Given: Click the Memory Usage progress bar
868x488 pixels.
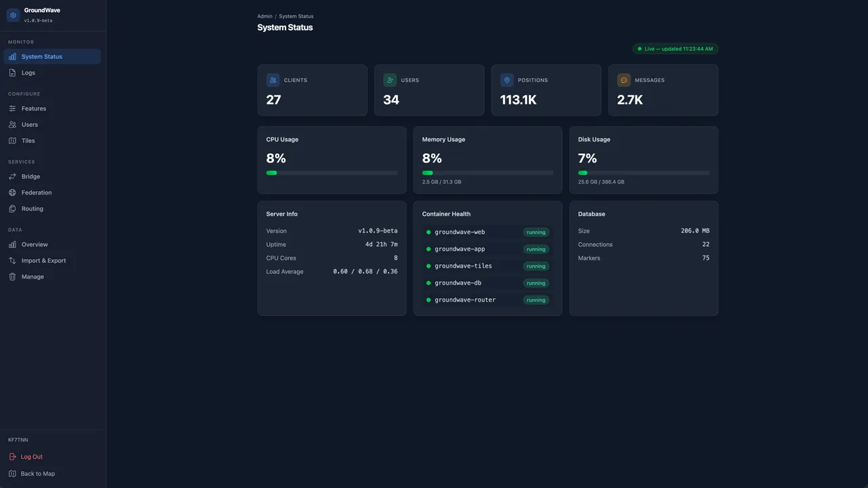Looking at the screenshot, I should coord(488,173).
